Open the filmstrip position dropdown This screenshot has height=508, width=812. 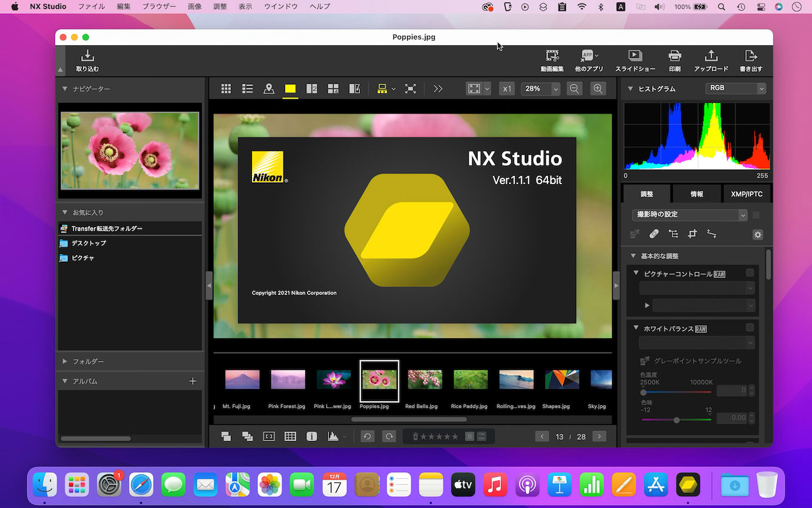click(393, 88)
